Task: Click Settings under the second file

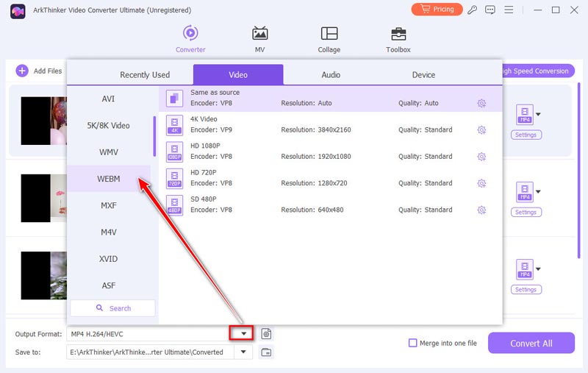Action: pos(526,212)
